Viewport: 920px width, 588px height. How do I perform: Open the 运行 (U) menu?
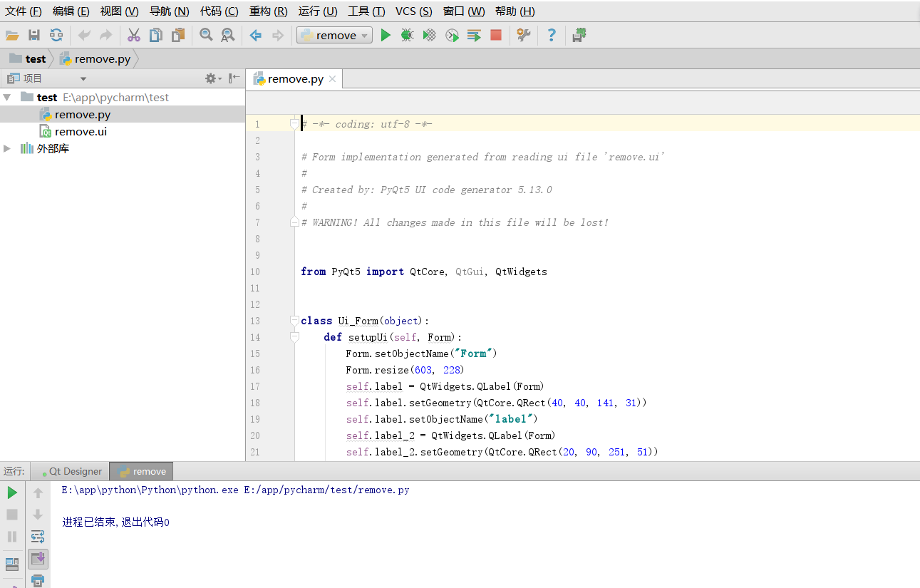click(318, 11)
